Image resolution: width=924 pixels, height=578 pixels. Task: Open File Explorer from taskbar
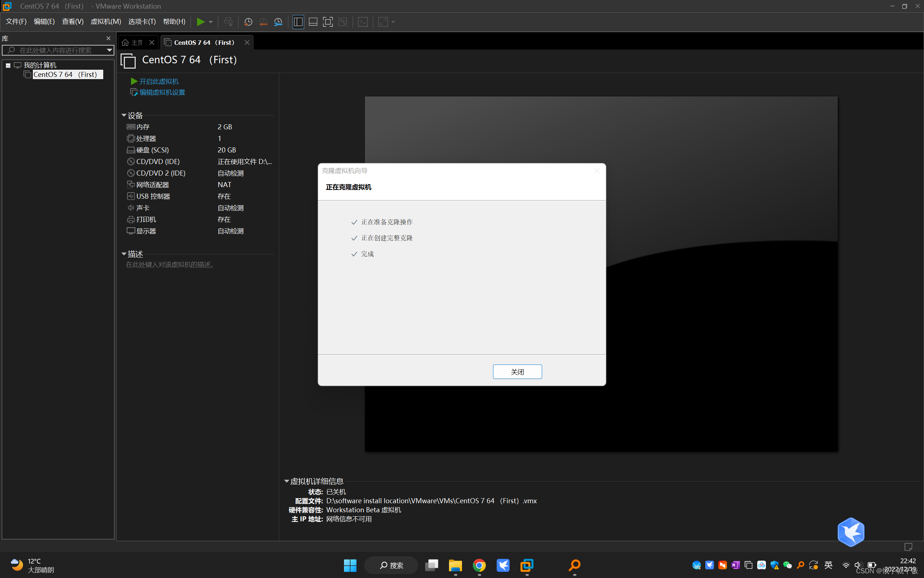[456, 565]
